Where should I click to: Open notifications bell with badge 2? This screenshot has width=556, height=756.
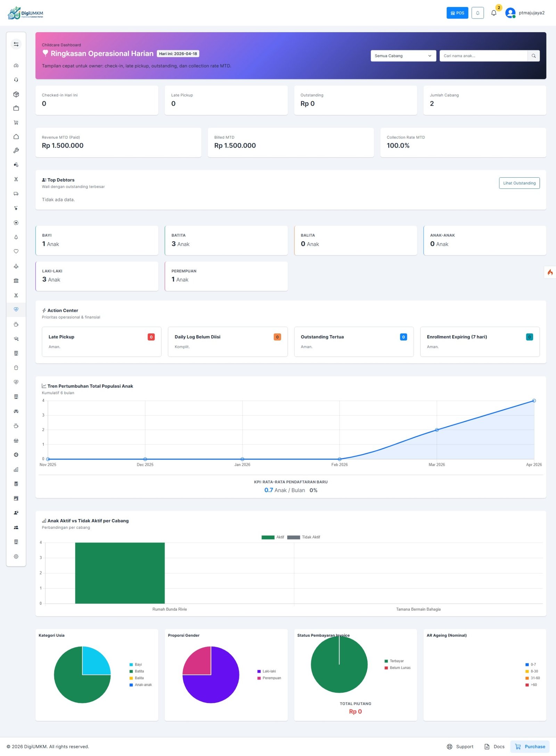coord(494,13)
